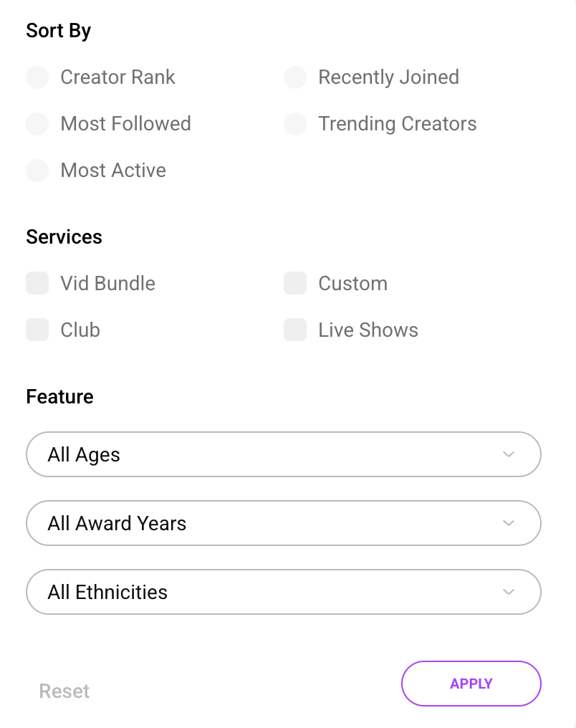Click the All Ages chevron arrow
This screenshot has width=576, height=728.
click(x=509, y=454)
